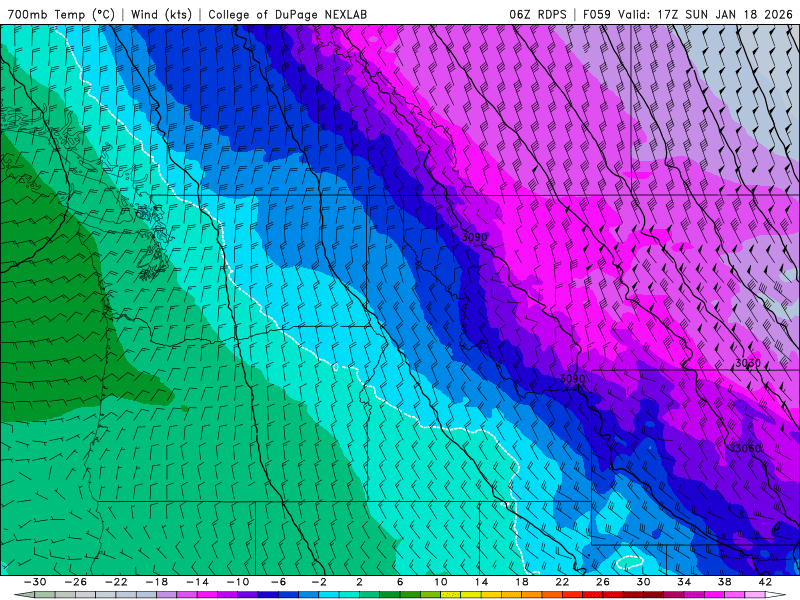Select the "Wind (kts)" header label

161,14
